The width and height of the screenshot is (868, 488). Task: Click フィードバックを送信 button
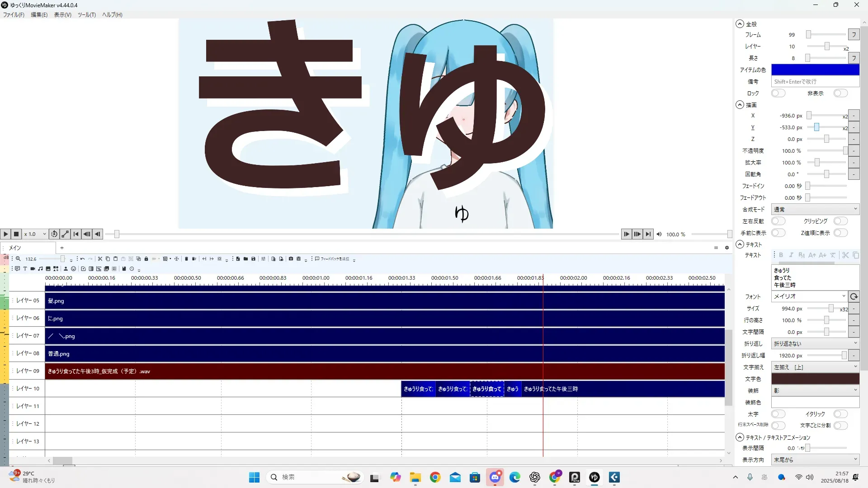click(332, 259)
